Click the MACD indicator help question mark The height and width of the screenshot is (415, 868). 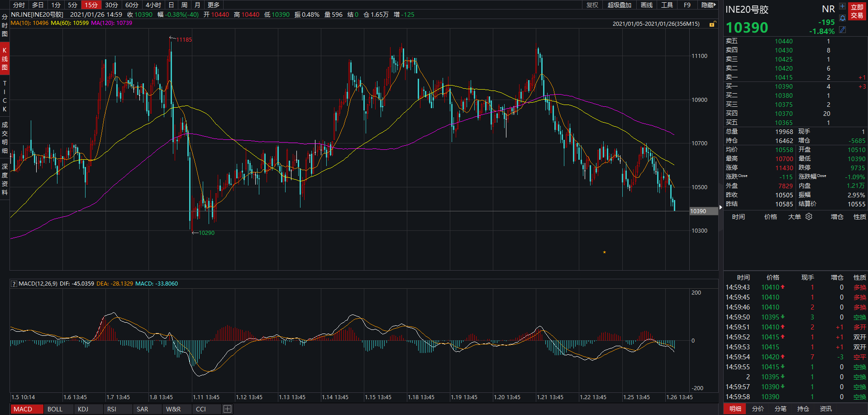14,284
